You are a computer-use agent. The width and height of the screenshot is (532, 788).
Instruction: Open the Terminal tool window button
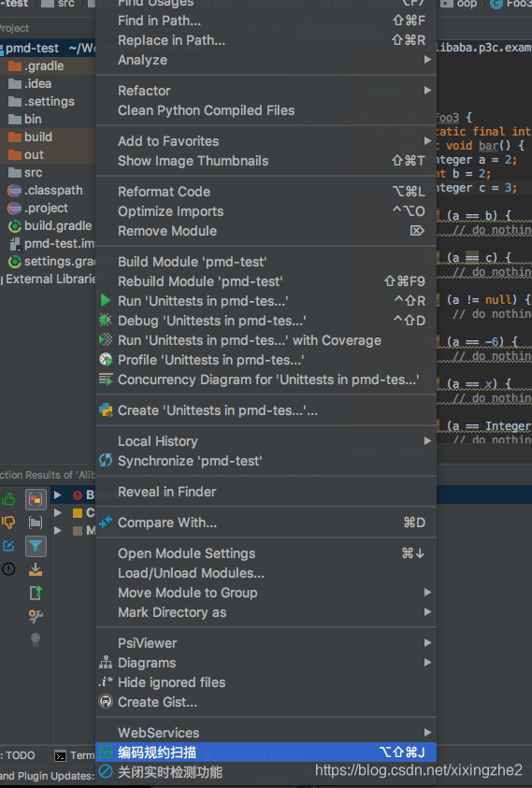[x=75, y=755]
